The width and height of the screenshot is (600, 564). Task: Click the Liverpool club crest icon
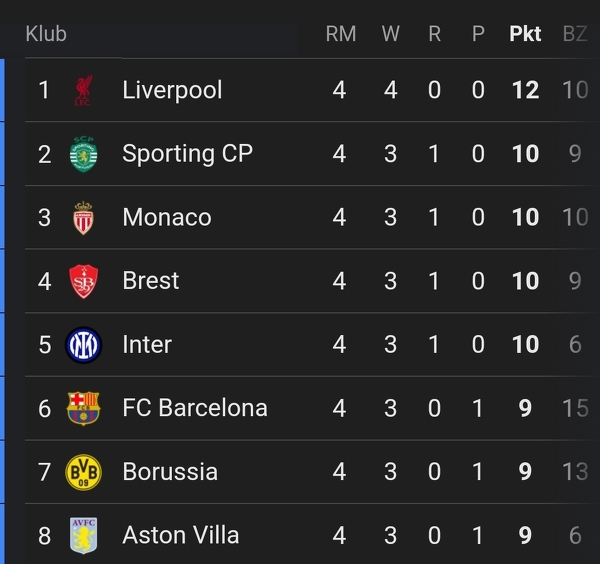(83, 91)
